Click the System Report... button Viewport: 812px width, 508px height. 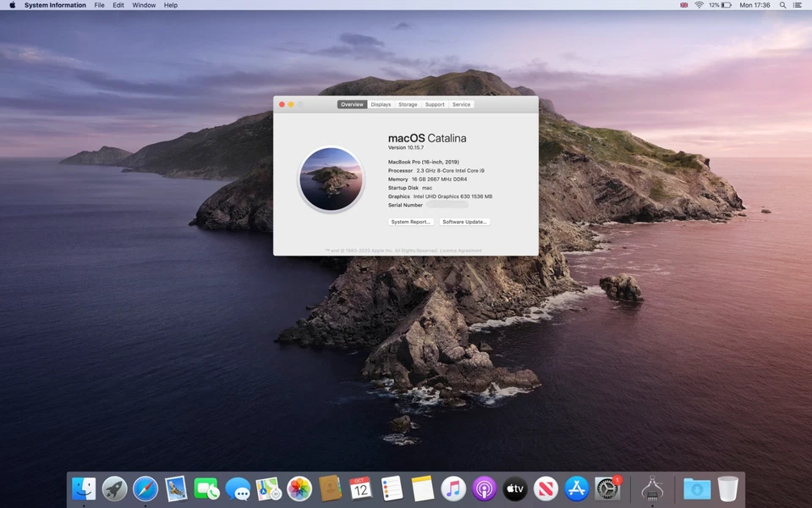[411, 221]
